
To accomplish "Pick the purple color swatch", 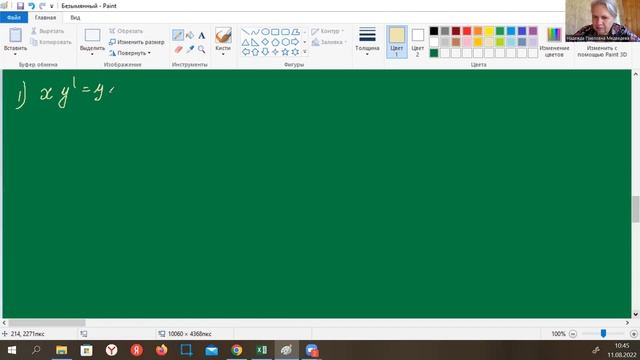I will [x=533, y=31].
